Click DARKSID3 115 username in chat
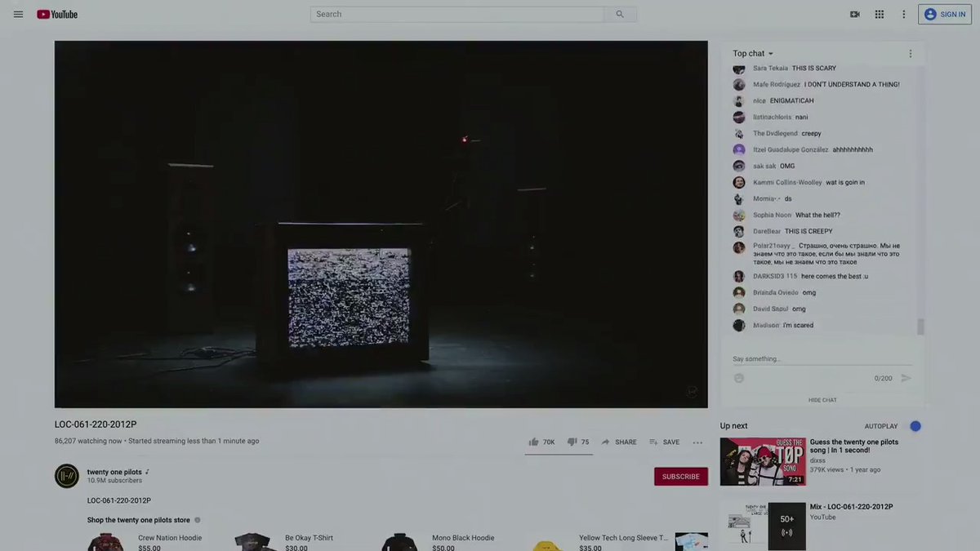 [x=775, y=277]
